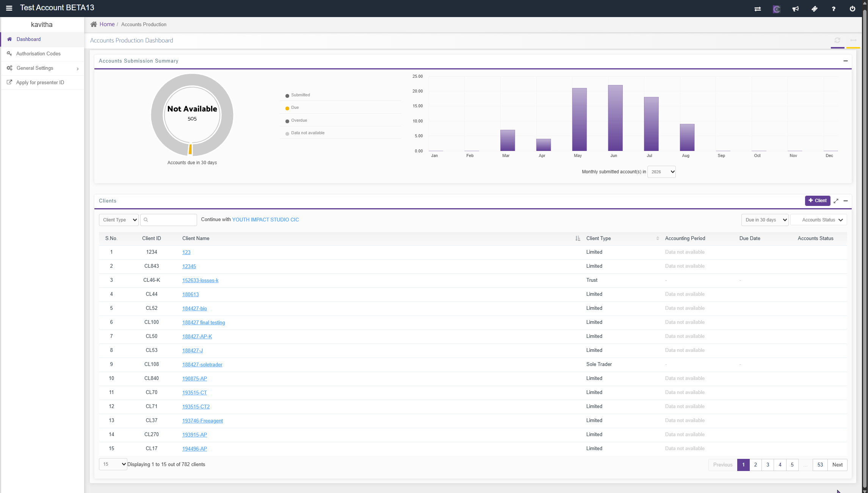Open Authorisation Codes in sidebar
The width and height of the screenshot is (868, 493).
(38, 54)
